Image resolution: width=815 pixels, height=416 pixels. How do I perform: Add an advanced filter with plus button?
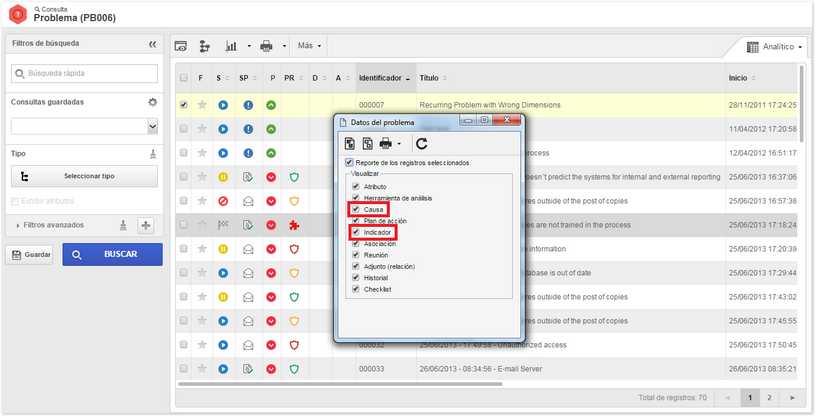[x=146, y=225]
